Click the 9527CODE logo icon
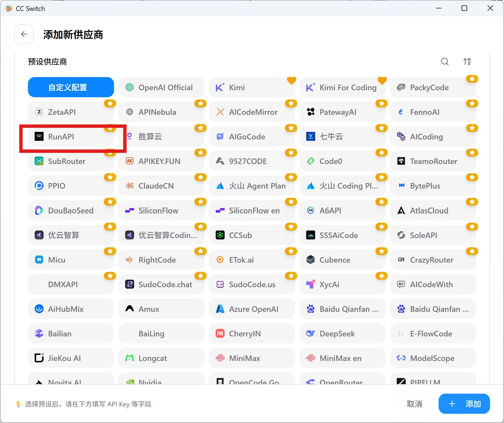Screen dimensions: 504x423 220,161
